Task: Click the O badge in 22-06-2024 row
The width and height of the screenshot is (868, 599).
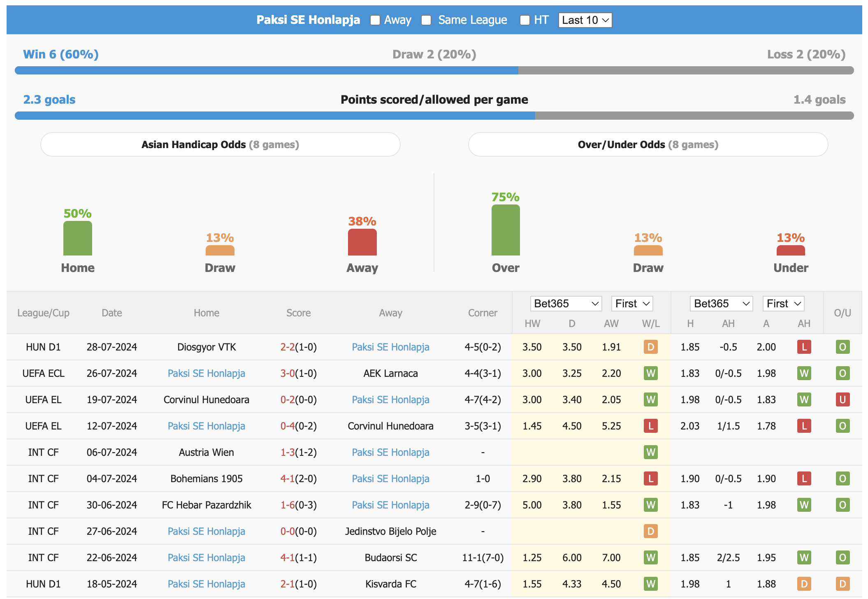Action: tap(842, 557)
